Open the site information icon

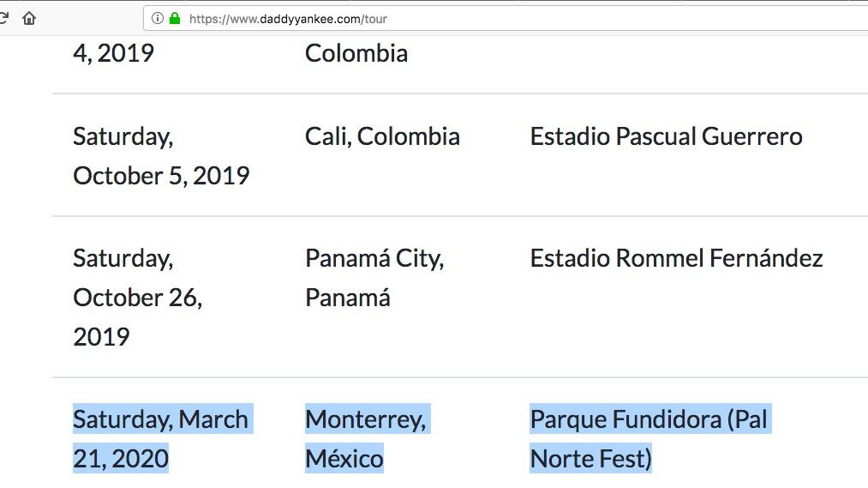[x=158, y=18]
